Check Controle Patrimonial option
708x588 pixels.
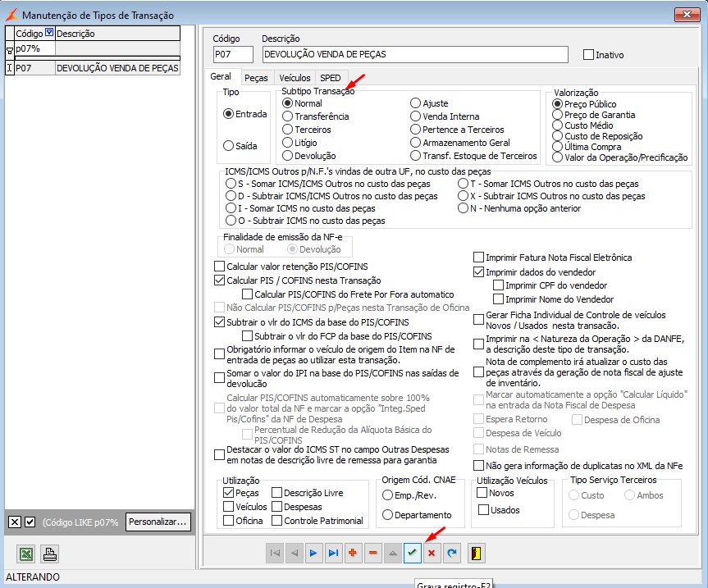pyautogui.click(x=277, y=521)
